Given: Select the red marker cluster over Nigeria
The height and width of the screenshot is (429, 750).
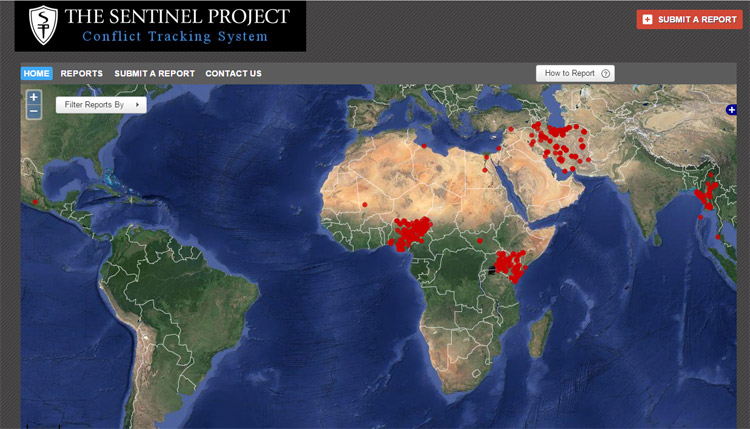Looking at the screenshot, I should point(410,232).
